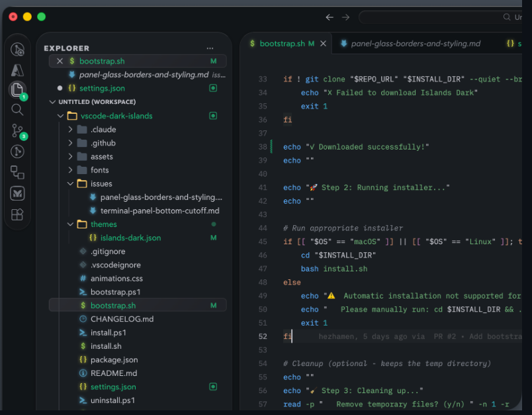
Task: Click the settings.json unsaved dot indicator
Action: coord(60,88)
